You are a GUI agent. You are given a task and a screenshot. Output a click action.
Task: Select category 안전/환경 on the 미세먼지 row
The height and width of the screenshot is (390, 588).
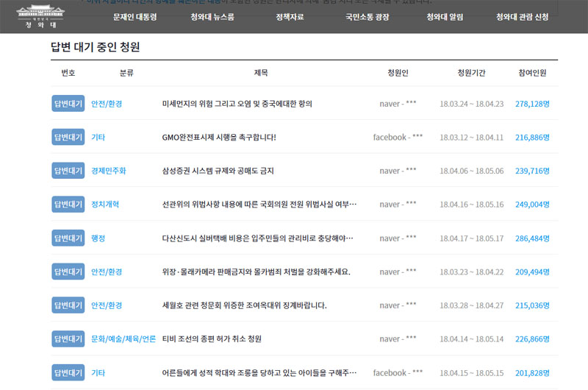coord(107,104)
